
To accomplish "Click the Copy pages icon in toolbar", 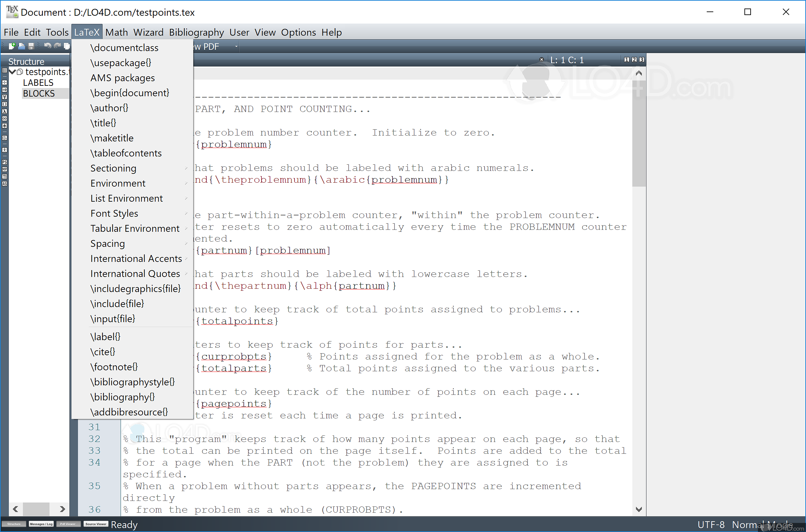I will [x=67, y=46].
